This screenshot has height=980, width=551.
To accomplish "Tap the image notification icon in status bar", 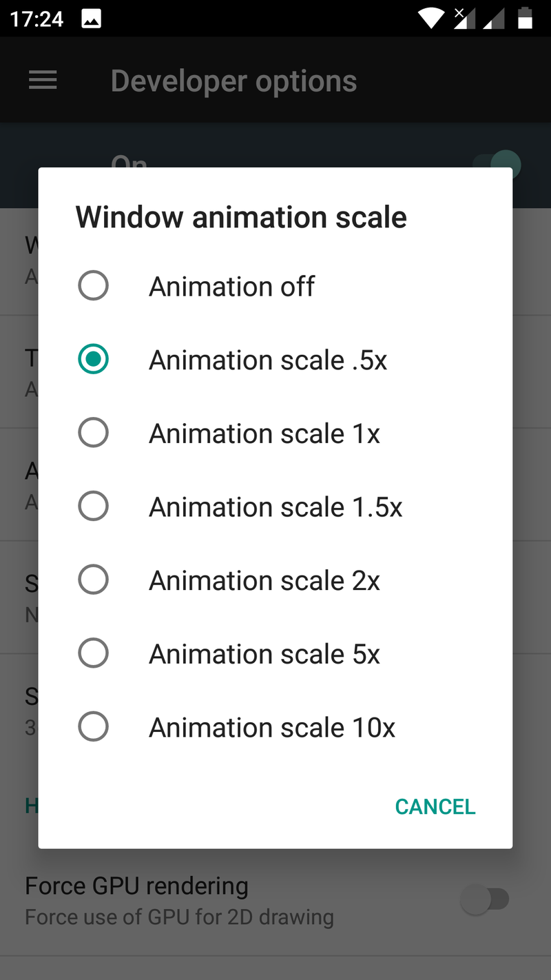I will pos(91,19).
